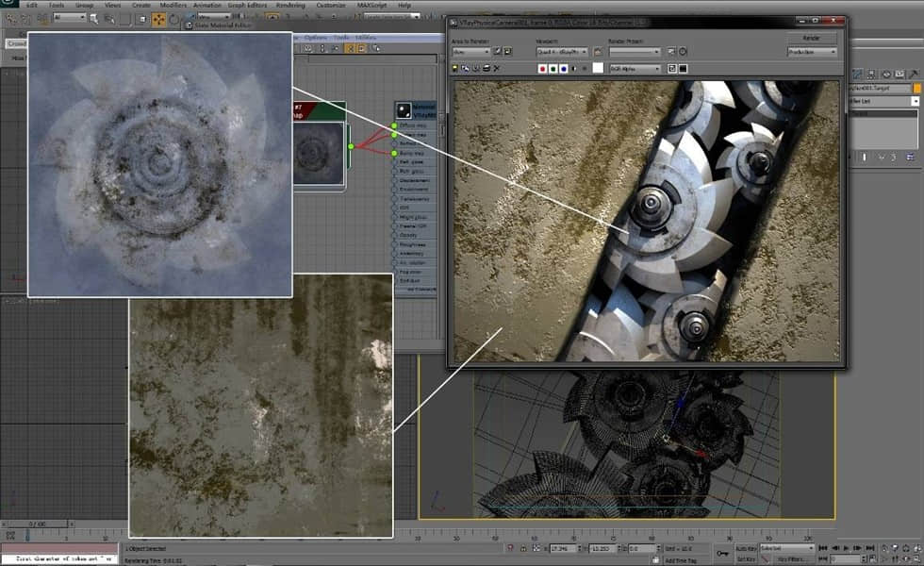Toggle the Auto Key button

point(746,548)
